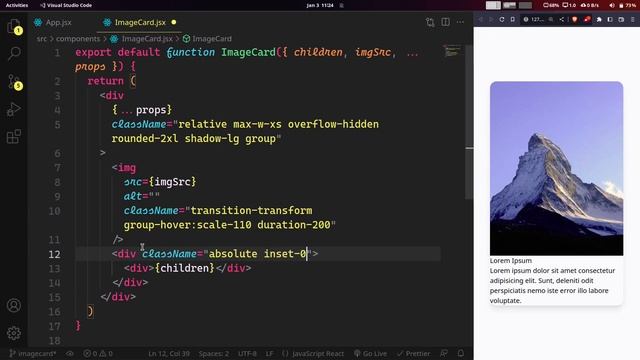This screenshot has width=640, height=360.
Task: Click the eye icon in status bar
Action: tap(70, 353)
